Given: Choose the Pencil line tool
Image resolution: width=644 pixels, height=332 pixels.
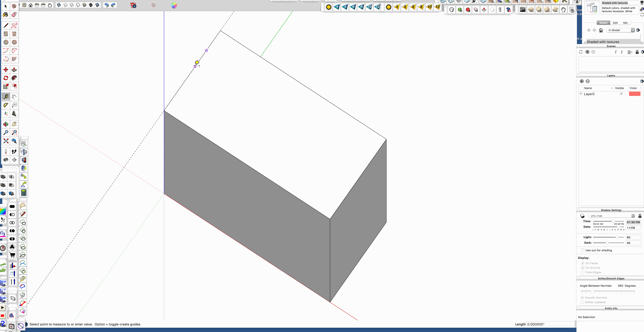Looking at the screenshot, I should click(x=6, y=26).
